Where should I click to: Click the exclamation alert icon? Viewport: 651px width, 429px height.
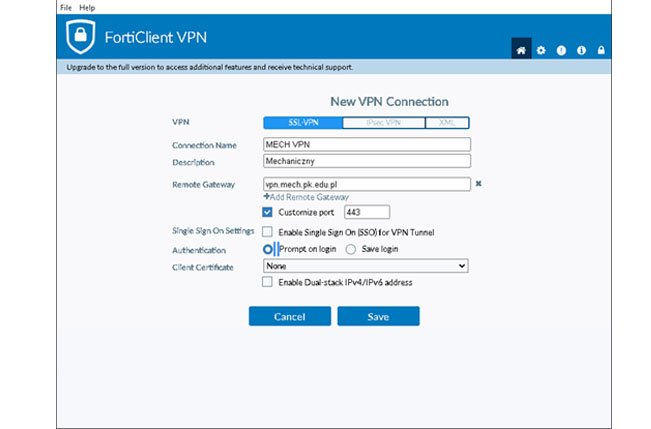pyautogui.click(x=561, y=49)
